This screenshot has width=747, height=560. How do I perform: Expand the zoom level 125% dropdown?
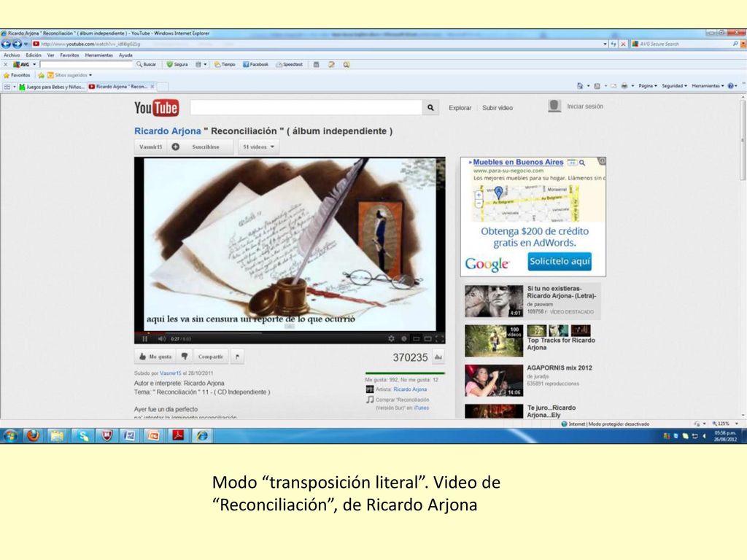point(737,424)
